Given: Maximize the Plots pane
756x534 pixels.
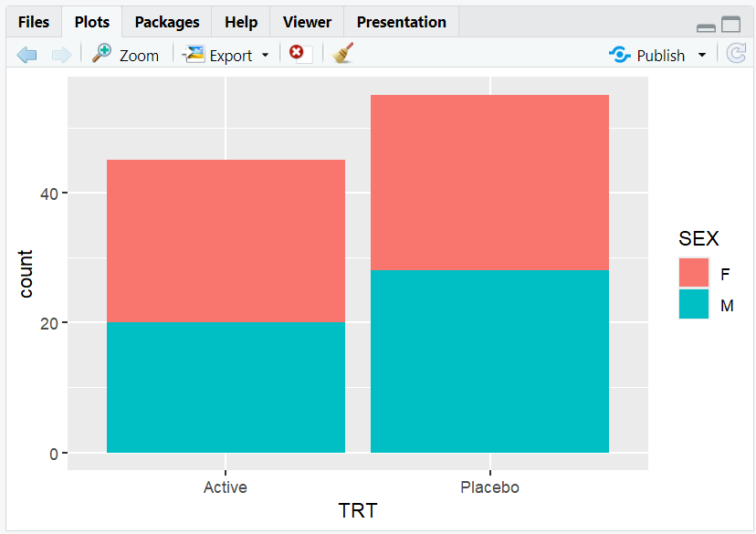Looking at the screenshot, I should [731, 26].
